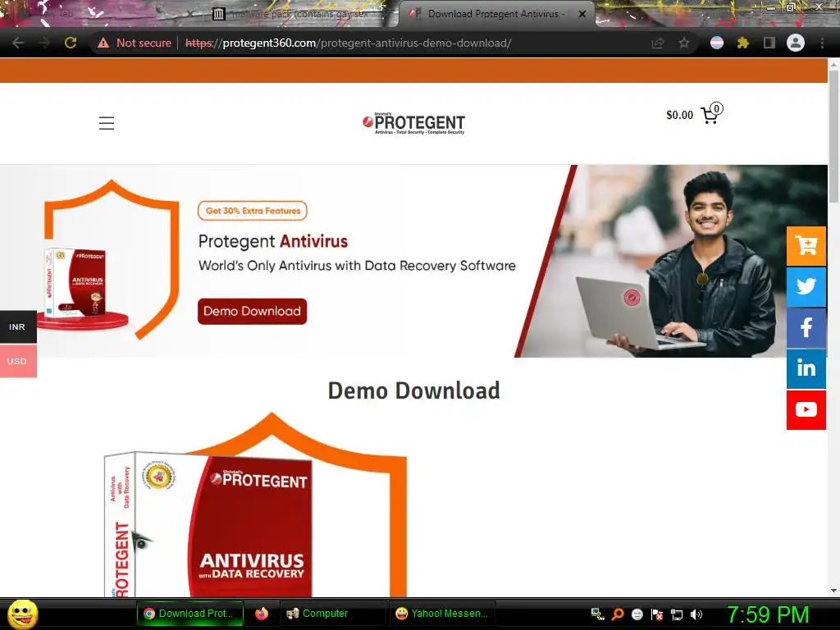Image resolution: width=840 pixels, height=630 pixels.
Task: Open the Chrome three-dot menu
Action: tap(822, 43)
